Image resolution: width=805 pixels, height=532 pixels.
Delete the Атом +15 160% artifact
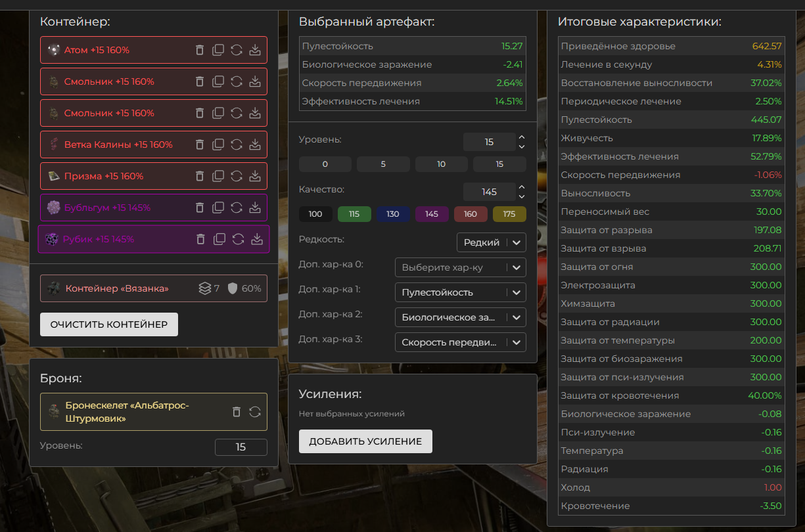click(200, 50)
